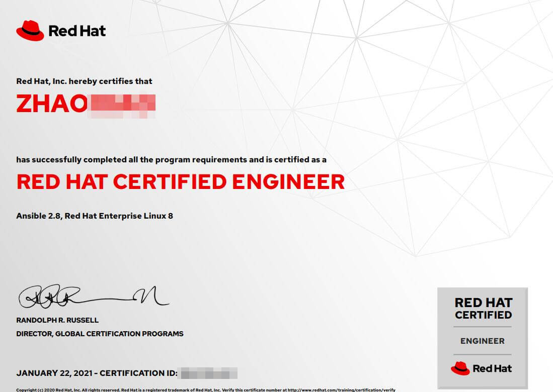
Task: Click the name text 'ZHAO'
Action: coord(51,104)
